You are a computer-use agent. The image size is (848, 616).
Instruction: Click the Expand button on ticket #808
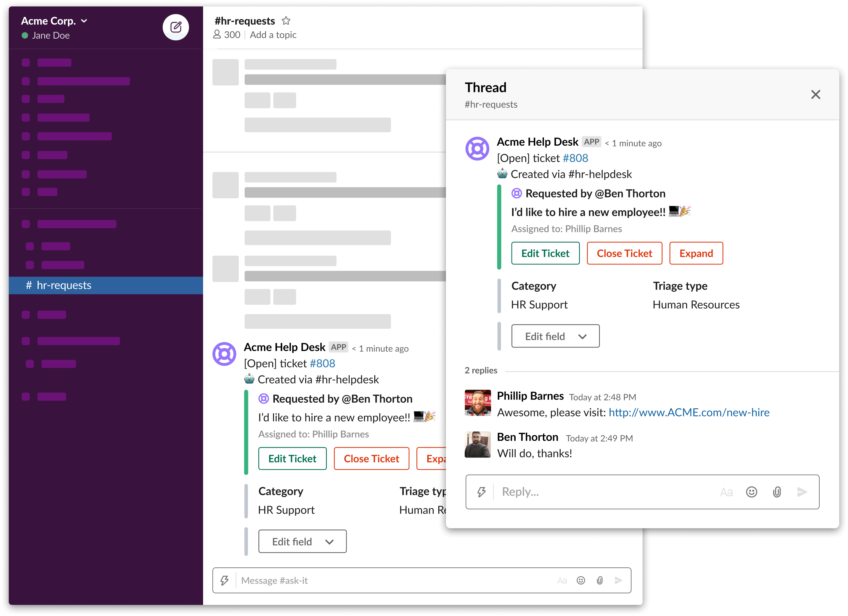[696, 253]
